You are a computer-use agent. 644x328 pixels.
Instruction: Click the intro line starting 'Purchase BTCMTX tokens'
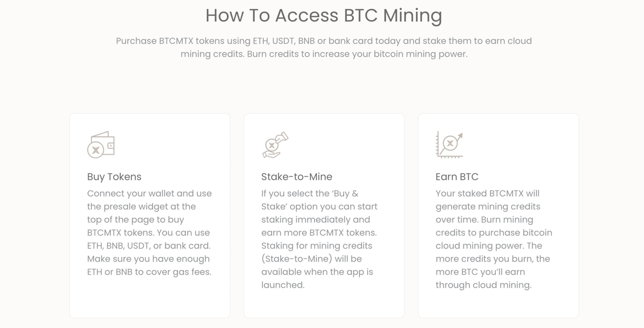coord(323,41)
